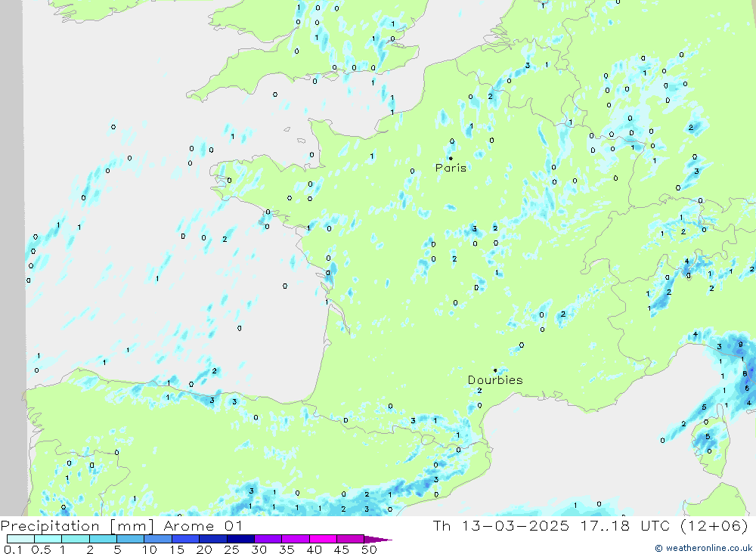Click the black dot marking Paris
The image size is (756, 554).
(x=451, y=158)
